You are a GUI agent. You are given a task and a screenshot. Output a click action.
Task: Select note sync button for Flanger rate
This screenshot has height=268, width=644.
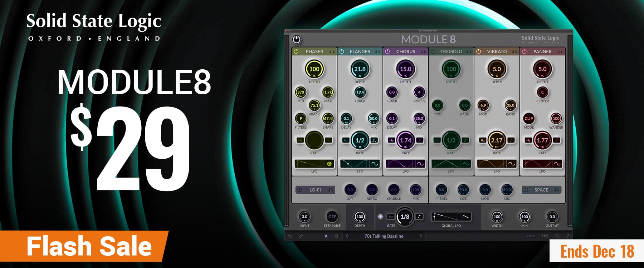point(374,140)
